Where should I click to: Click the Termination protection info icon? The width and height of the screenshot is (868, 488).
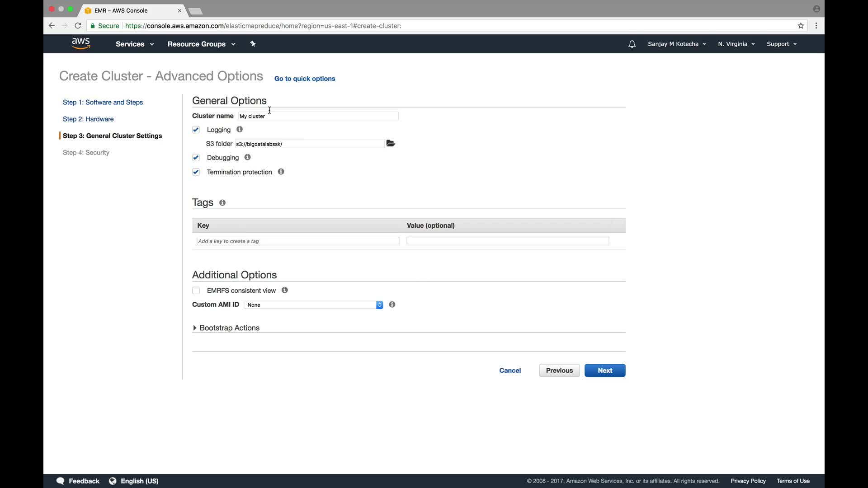click(281, 172)
